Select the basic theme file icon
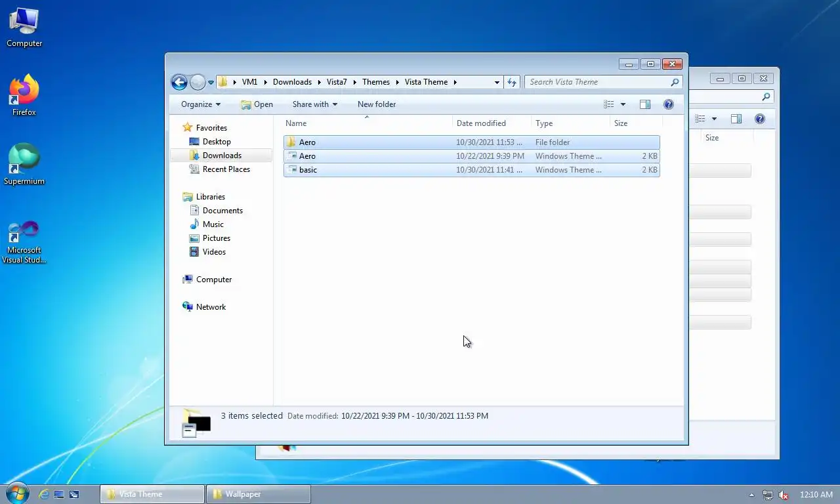Viewport: 840px width, 504px height. [x=291, y=170]
